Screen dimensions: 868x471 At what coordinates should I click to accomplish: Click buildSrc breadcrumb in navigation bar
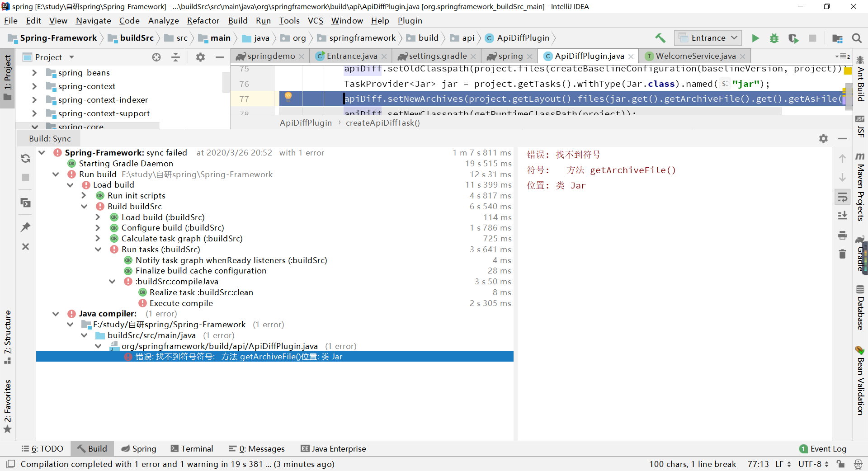[132, 38]
